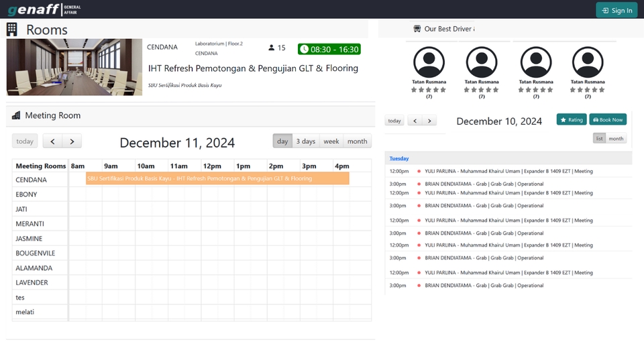Image resolution: width=644 pixels, height=362 pixels.
Task: Click the capacity person icon beside 15
Action: [271, 48]
